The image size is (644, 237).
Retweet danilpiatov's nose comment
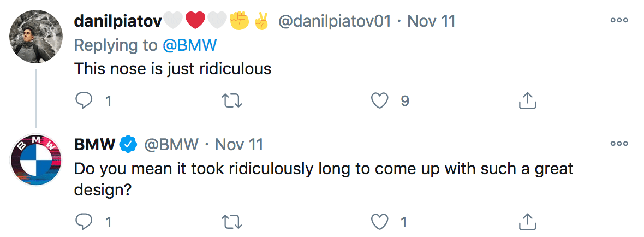point(232,100)
